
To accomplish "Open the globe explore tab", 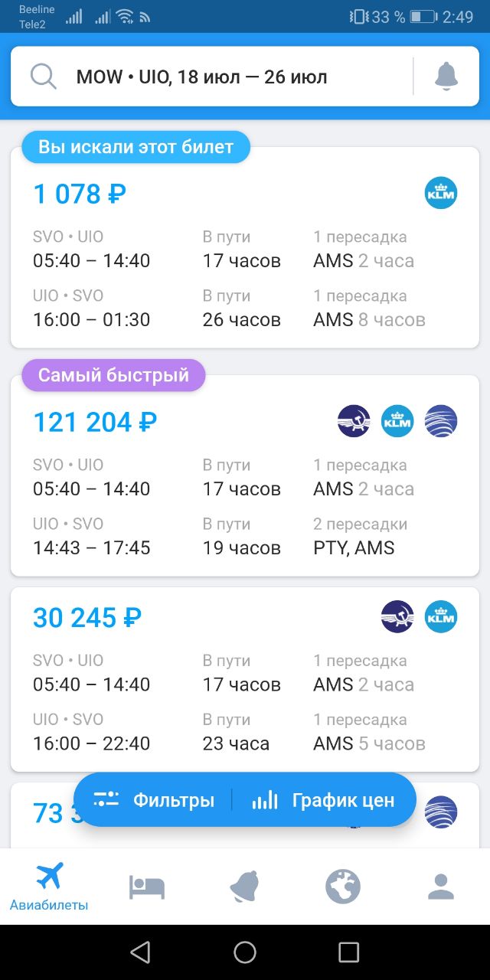I will click(x=342, y=887).
